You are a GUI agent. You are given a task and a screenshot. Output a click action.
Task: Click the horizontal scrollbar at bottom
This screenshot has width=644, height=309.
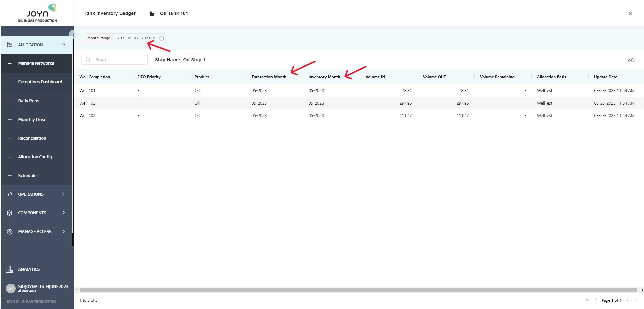[x=358, y=290]
